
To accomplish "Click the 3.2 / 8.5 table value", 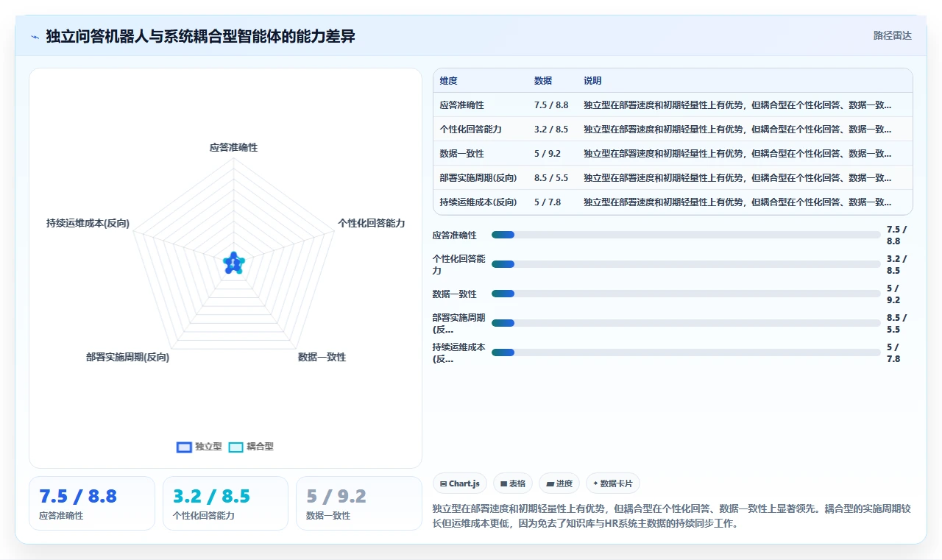I will (551, 130).
